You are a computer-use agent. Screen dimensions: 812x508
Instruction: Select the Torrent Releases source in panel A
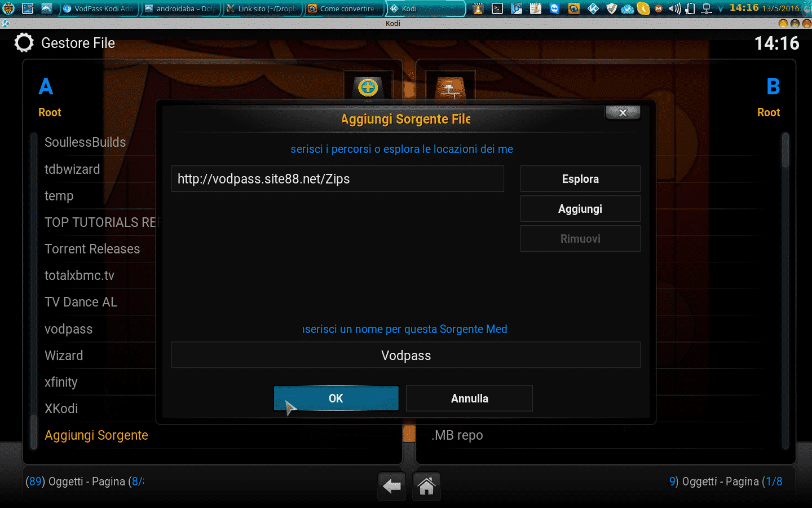coord(92,249)
